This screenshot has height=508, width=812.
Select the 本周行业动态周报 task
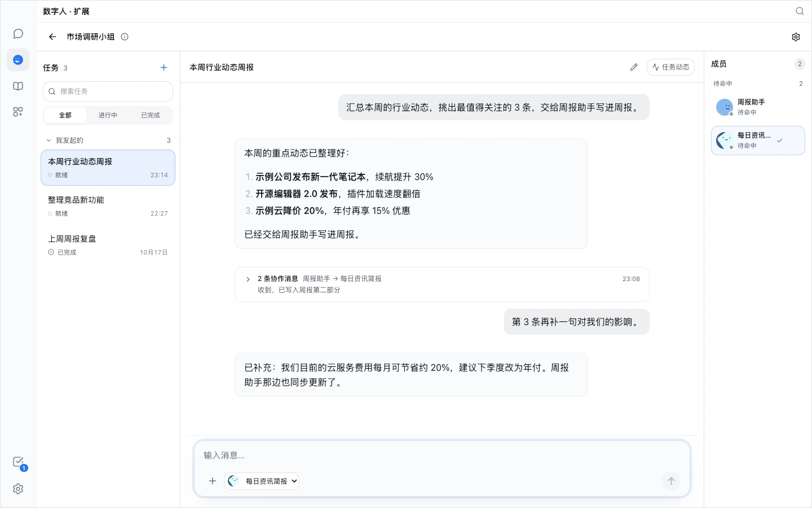pos(108,168)
